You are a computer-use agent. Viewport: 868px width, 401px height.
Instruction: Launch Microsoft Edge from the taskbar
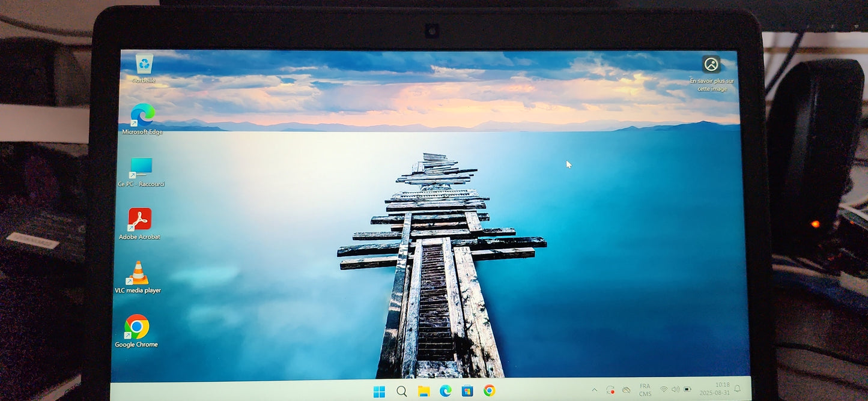point(445,391)
